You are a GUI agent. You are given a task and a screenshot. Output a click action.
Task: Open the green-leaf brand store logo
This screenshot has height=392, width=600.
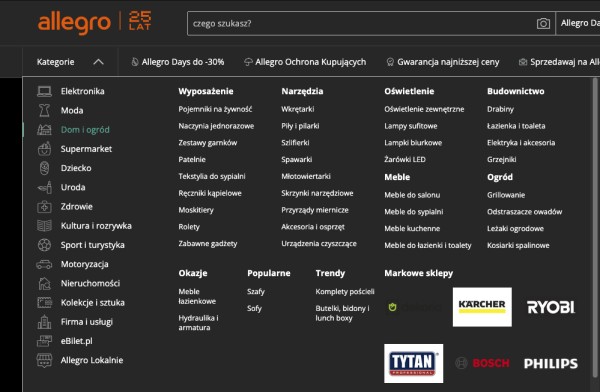pos(414,307)
